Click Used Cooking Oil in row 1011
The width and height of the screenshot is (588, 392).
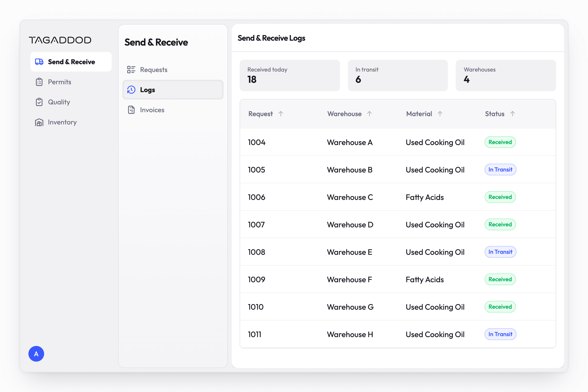(435, 334)
